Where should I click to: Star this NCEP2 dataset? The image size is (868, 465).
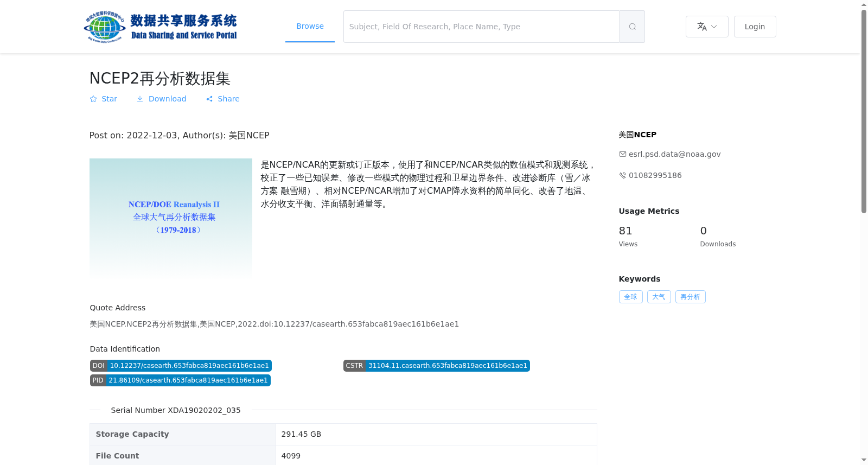(x=103, y=99)
